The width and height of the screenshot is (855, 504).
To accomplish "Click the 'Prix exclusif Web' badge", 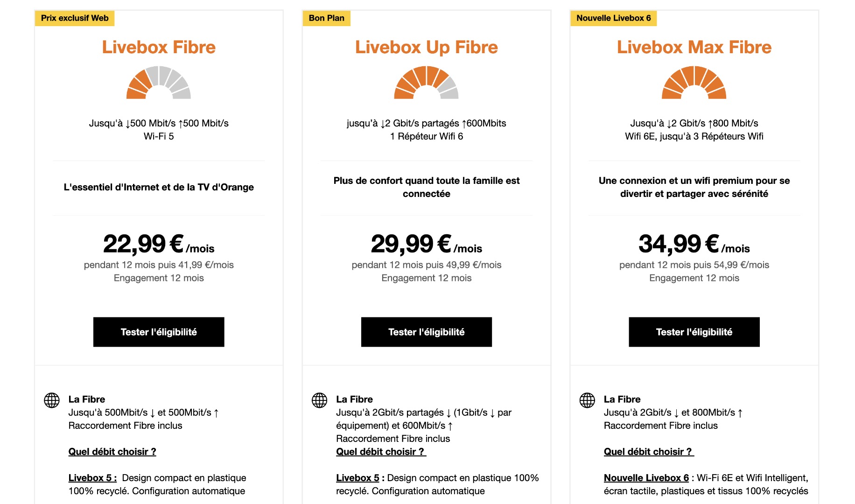I will click(x=75, y=18).
